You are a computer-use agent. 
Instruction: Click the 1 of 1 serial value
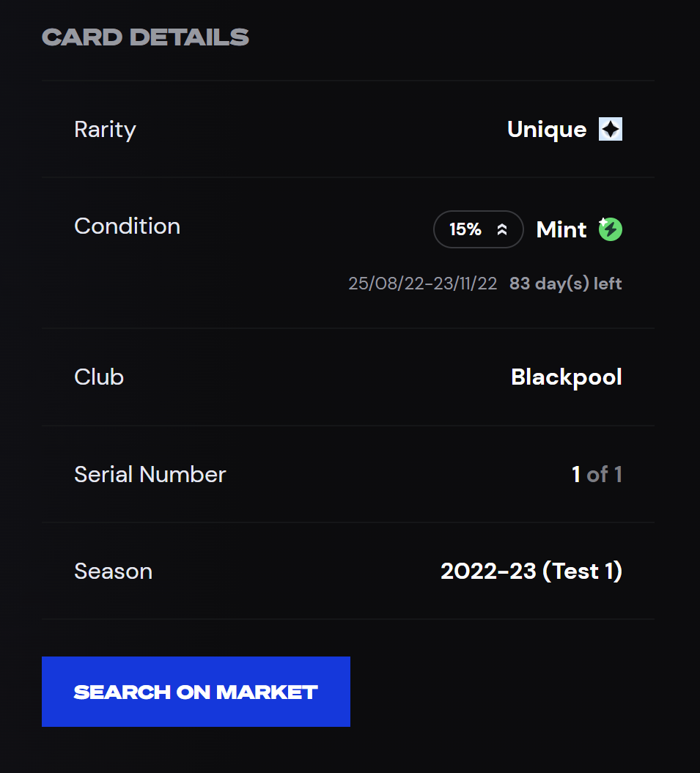pyautogui.click(x=597, y=475)
